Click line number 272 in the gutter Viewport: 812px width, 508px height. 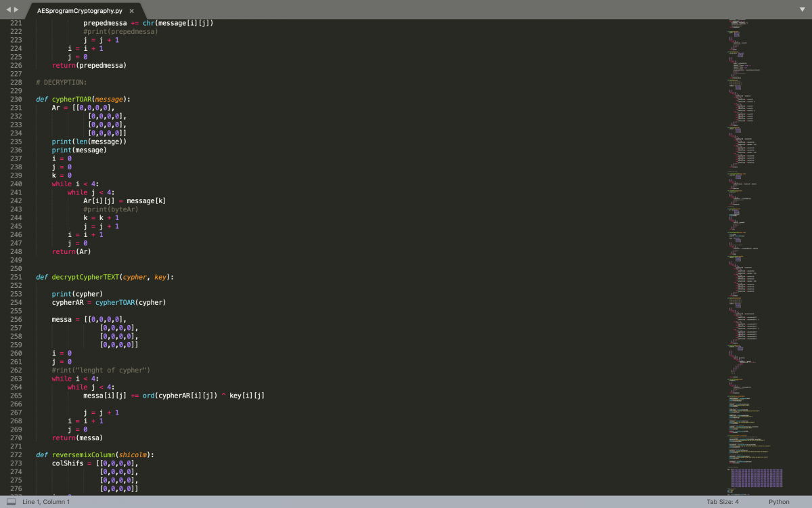coord(16,454)
